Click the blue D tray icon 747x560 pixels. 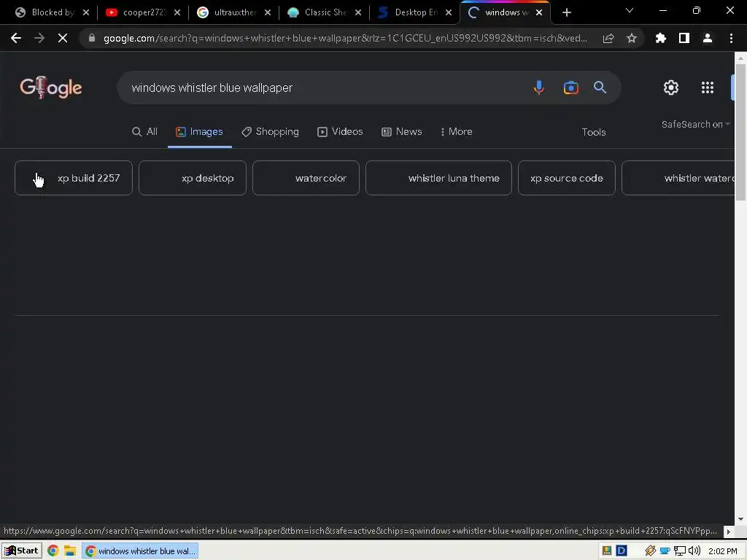point(622,551)
